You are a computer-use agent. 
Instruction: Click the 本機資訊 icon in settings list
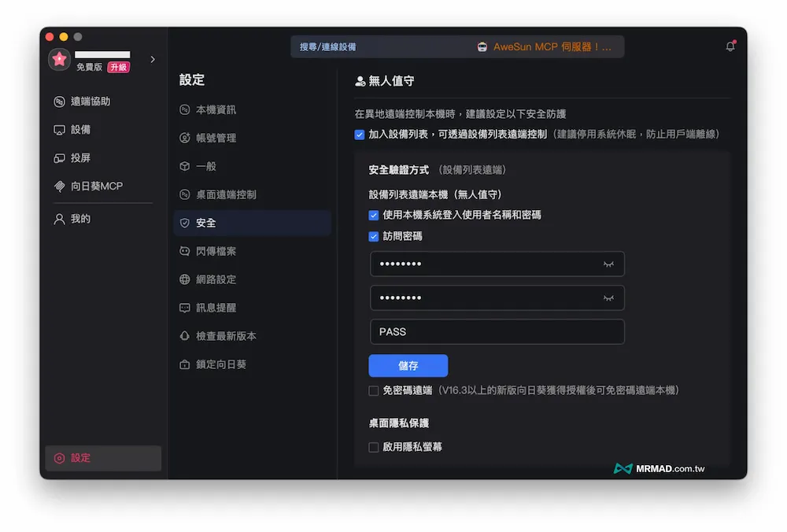[185, 109]
